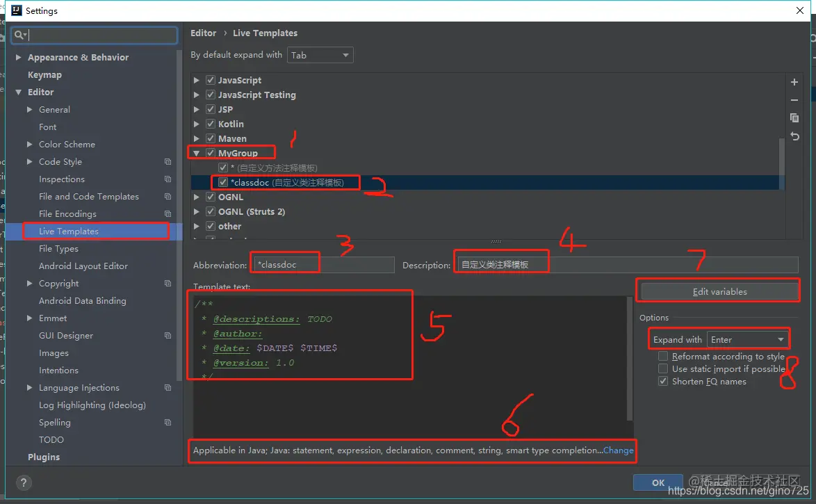
Task: Toggle the Kotlin group checkbox
Action: [x=210, y=124]
